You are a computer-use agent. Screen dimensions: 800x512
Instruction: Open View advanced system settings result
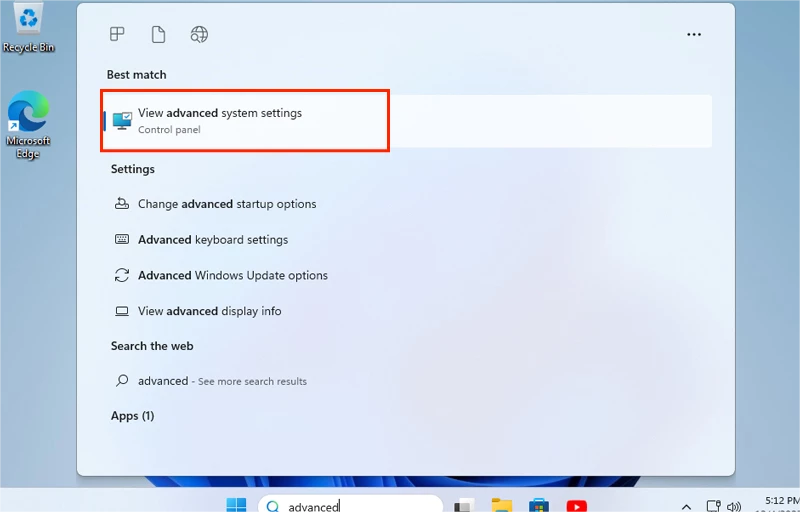coord(408,121)
